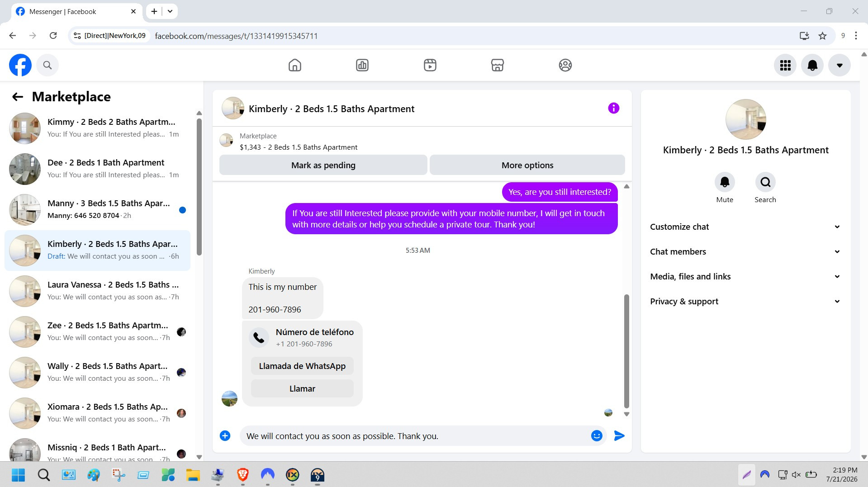Image resolution: width=868 pixels, height=487 pixels.
Task: Select the Kimberly conversation in the list
Action: [97, 250]
